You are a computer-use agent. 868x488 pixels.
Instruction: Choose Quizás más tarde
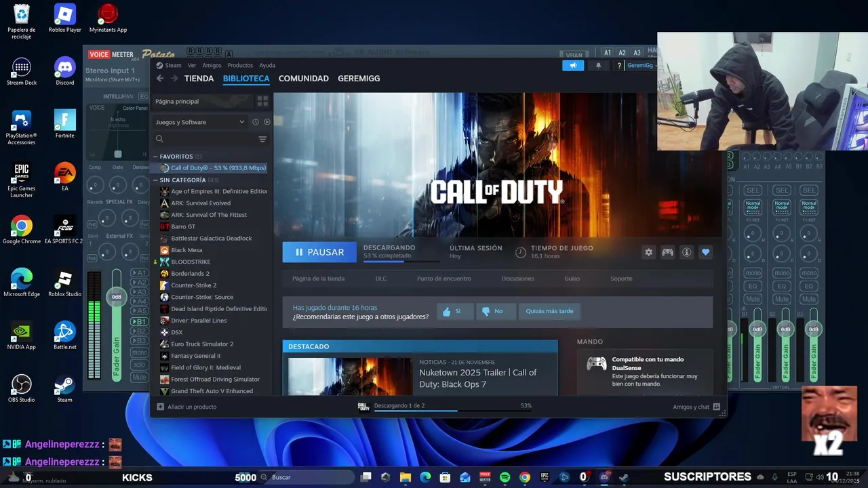tap(549, 311)
